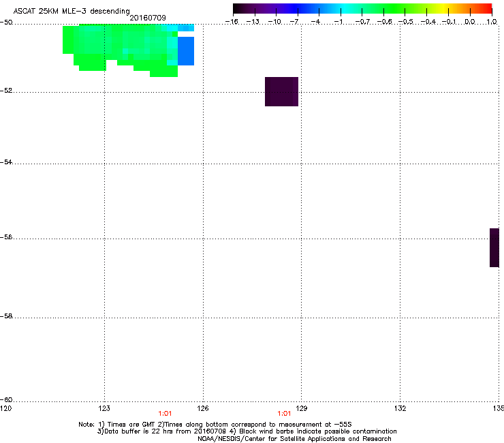The height and width of the screenshot is (443, 504).
Task: Click the blue data patch in the green swath
Action: (x=186, y=51)
